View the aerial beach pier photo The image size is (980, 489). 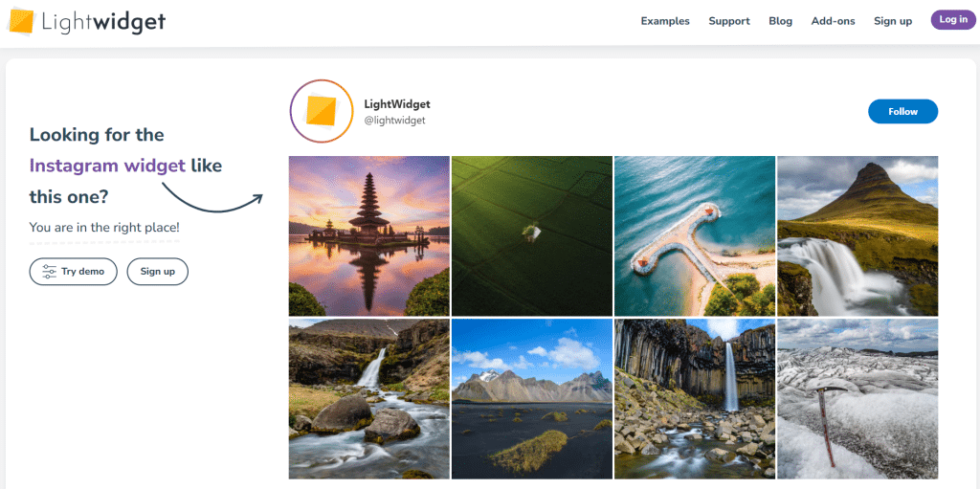(694, 235)
